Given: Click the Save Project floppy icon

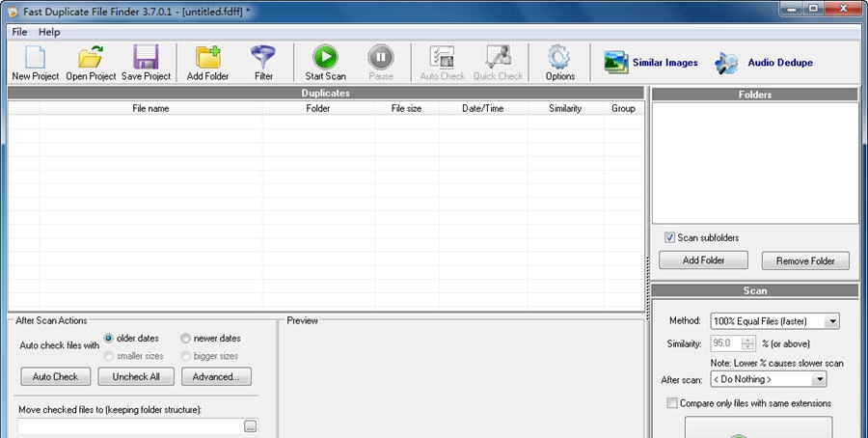Looking at the screenshot, I should pos(147,63).
